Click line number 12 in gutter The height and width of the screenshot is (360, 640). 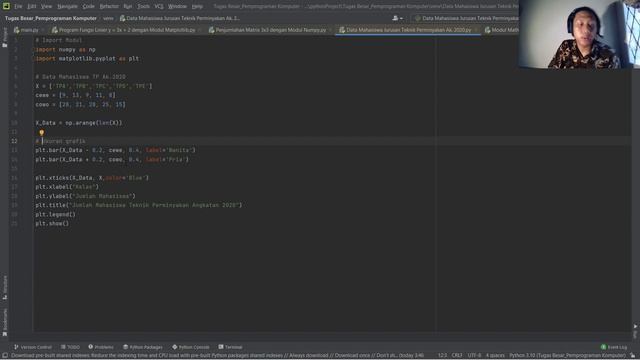coord(14,141)
